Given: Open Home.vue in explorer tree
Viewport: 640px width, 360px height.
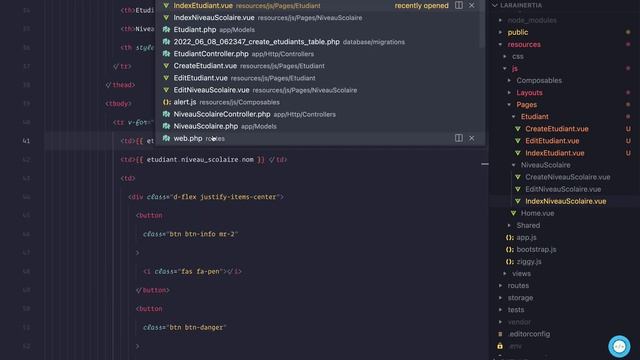Looking at the screenshot, I should coord(537,213).
